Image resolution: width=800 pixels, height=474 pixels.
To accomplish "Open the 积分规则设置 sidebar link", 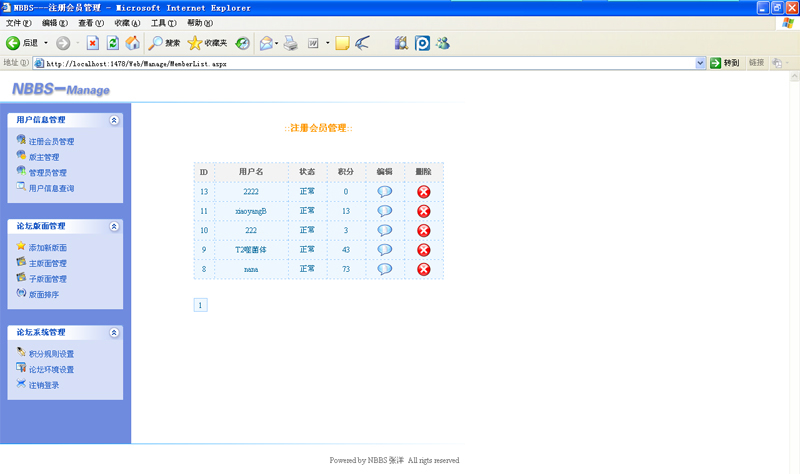I will pyautogui.click(x=51, y=354).
